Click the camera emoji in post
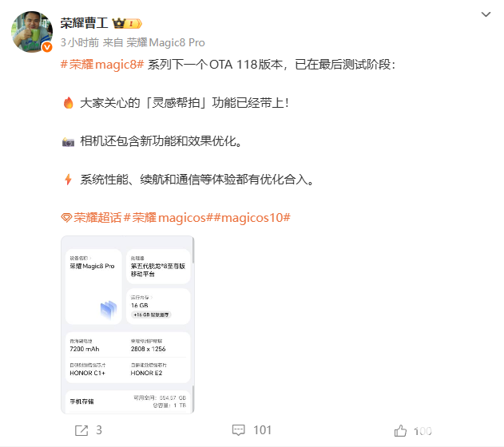504x447 pixels. tap(68, 141)
